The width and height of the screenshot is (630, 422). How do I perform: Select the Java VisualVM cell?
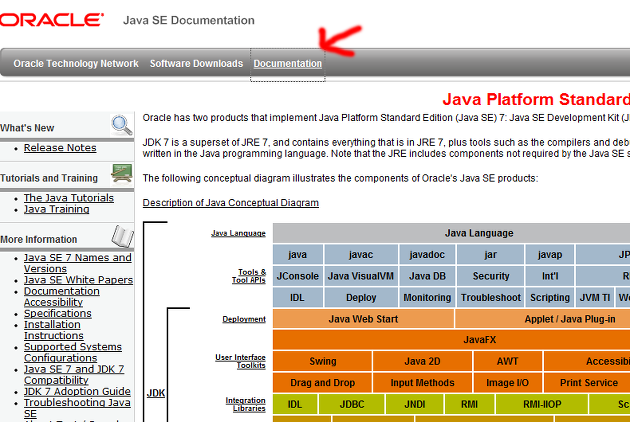tap(361, 276)
